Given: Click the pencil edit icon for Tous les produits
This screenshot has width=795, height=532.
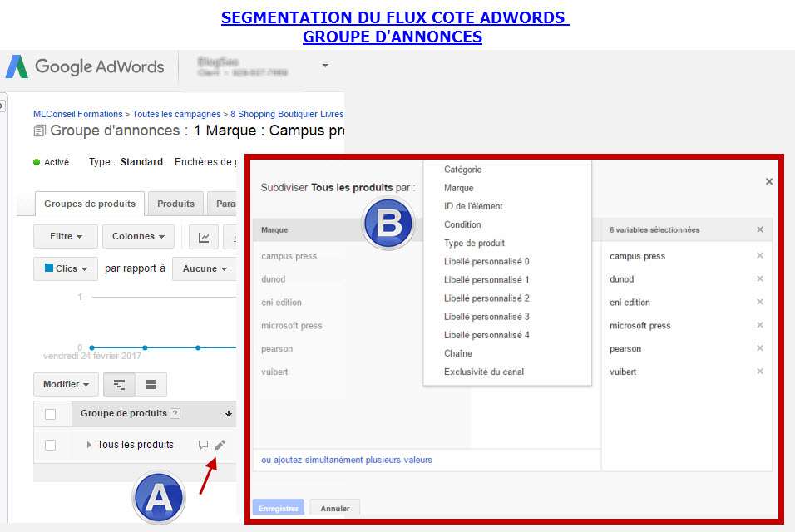Looking at the screenshot, I should (x=220, y=445).
